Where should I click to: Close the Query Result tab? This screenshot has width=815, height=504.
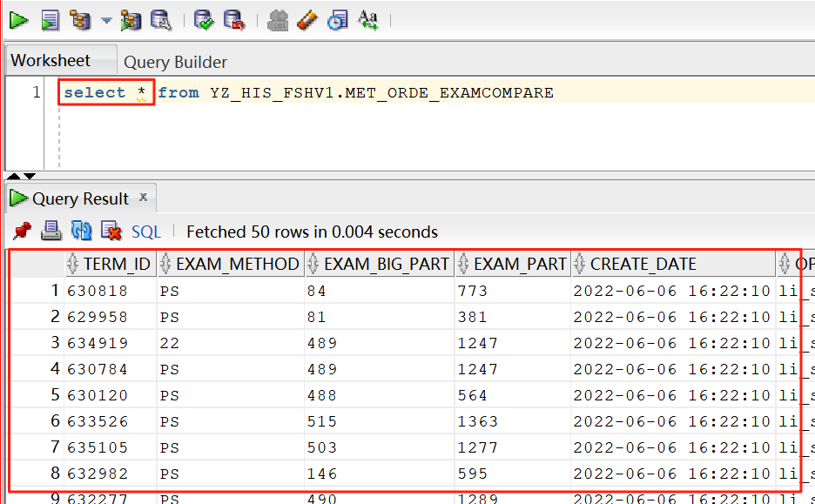[x=144, y=198]
